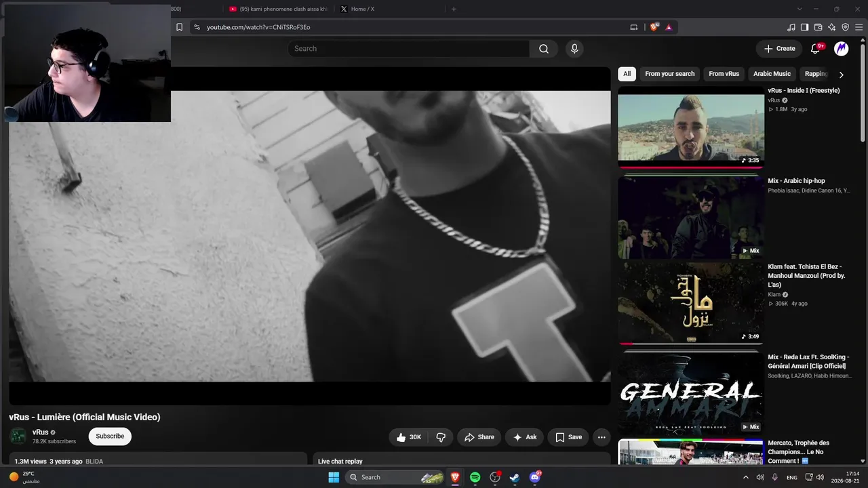This screenshot has height=488, width=868.
Task: Bookmark this page with the bookmark icon
Action: 179,27
